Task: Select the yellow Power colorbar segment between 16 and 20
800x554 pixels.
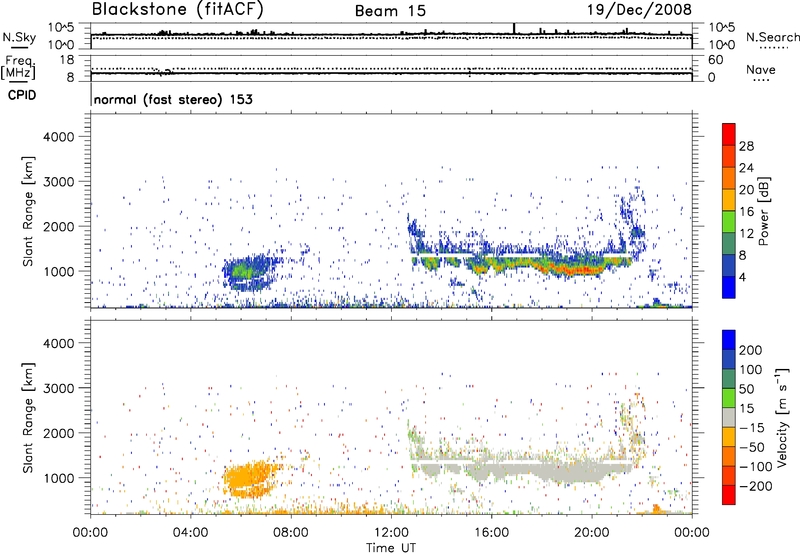Action: [x=729, y=200]
